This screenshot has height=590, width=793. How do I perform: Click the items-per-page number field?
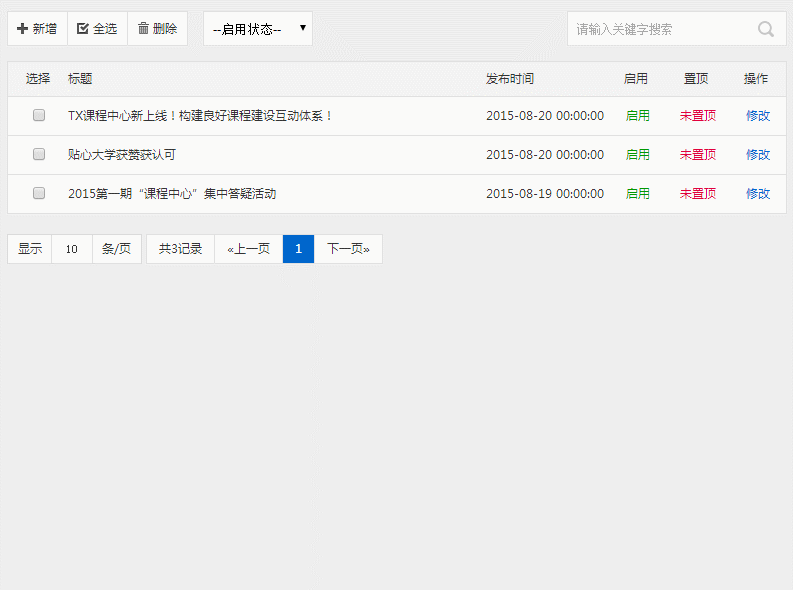coord(72,249)
